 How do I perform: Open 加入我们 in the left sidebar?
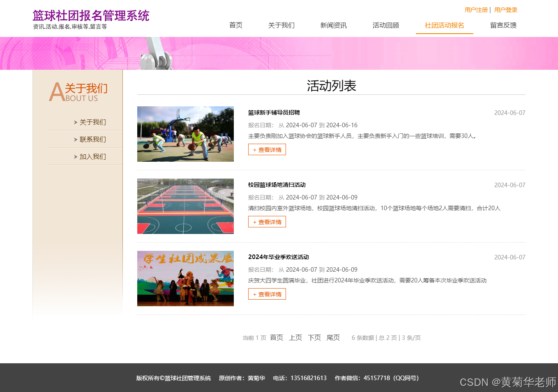[x=93, y=156]
